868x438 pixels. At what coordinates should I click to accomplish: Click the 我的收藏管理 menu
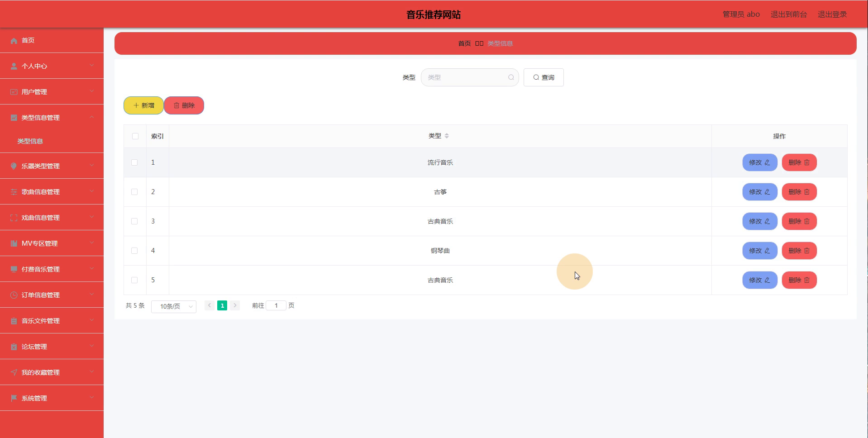coord(52,372)
